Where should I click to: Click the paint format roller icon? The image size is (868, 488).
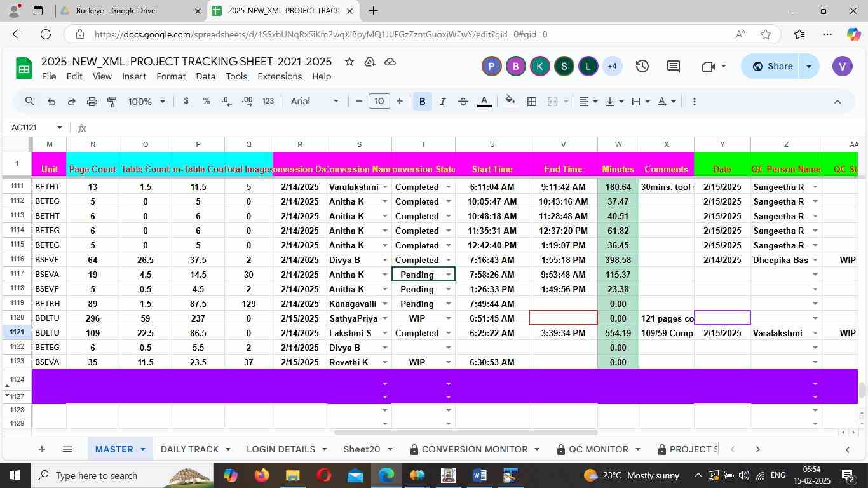[112, 102]
